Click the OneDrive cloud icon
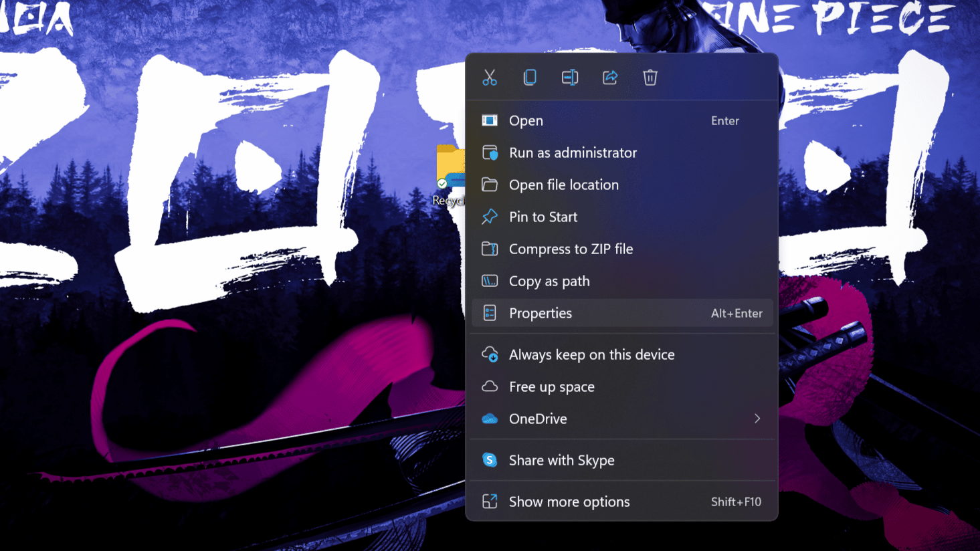 click(x=490, y=419)
